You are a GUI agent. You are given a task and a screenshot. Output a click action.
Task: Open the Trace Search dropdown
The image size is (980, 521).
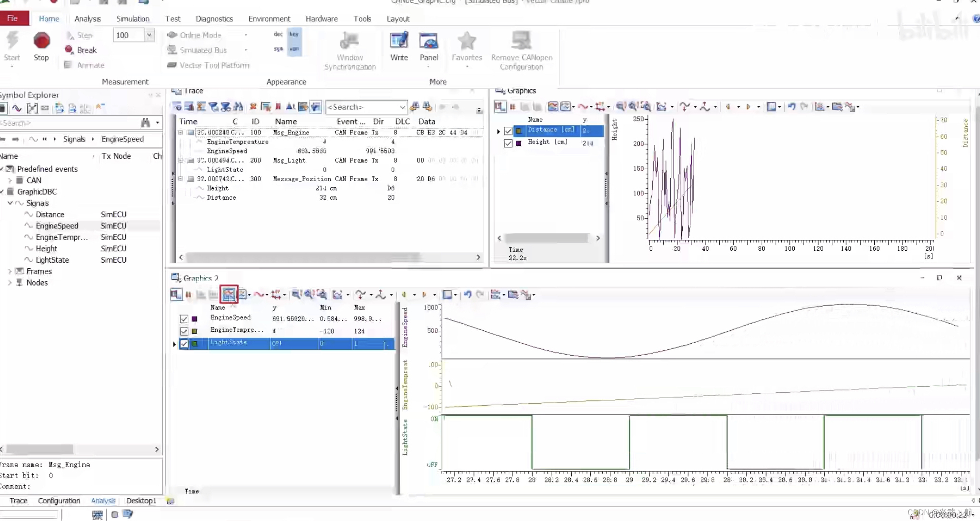pos(402,107)
